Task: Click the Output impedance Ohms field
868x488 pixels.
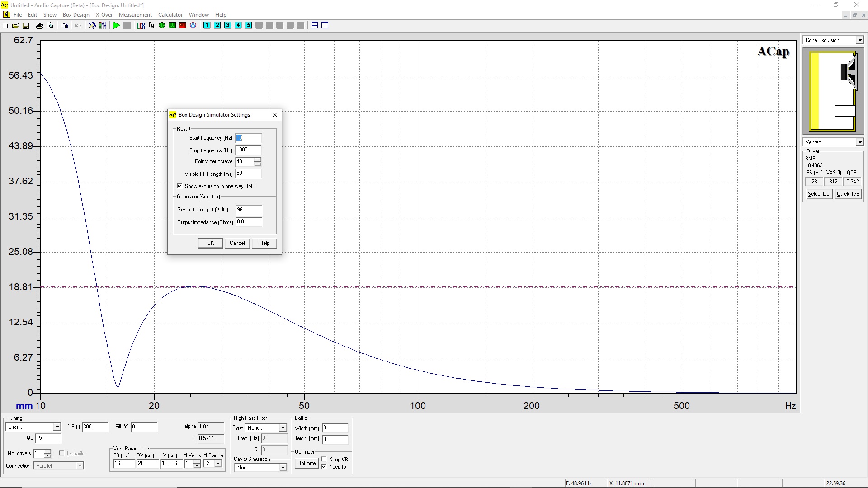Action: 249,222
